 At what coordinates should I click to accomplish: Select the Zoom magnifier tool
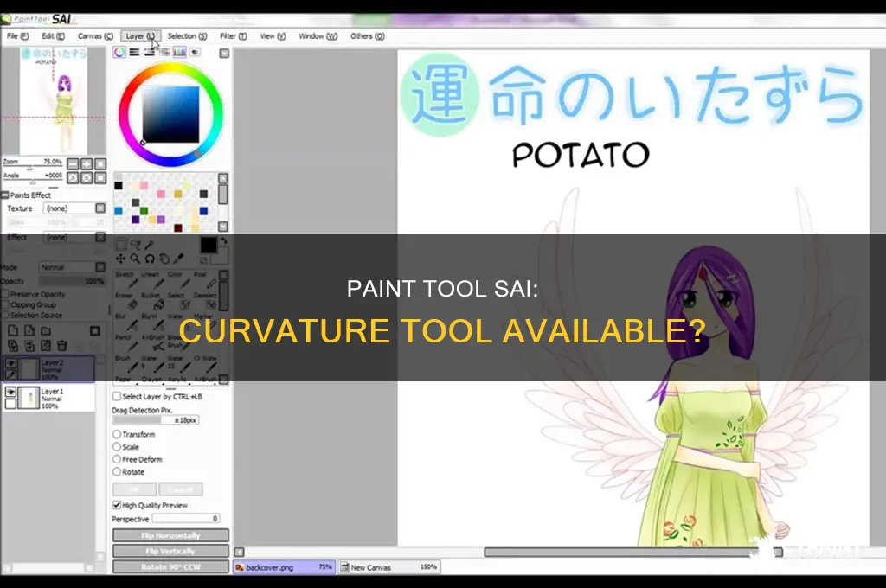pos(135,259)
